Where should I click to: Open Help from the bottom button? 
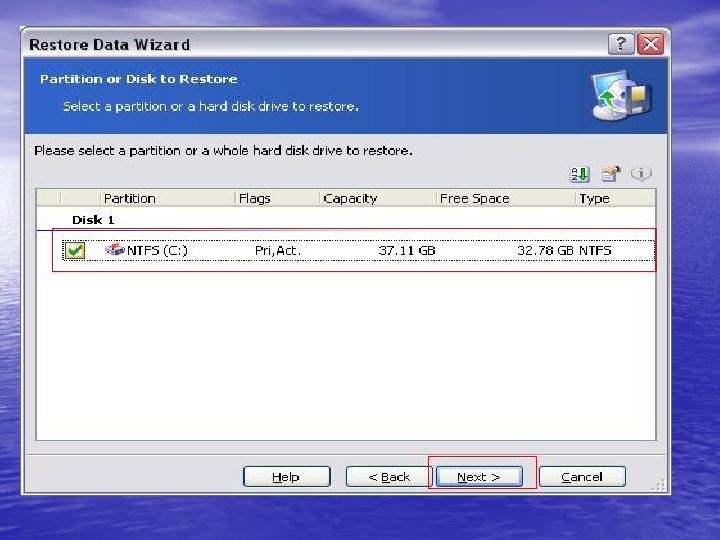pyautogui.click(x=286, y=477)
